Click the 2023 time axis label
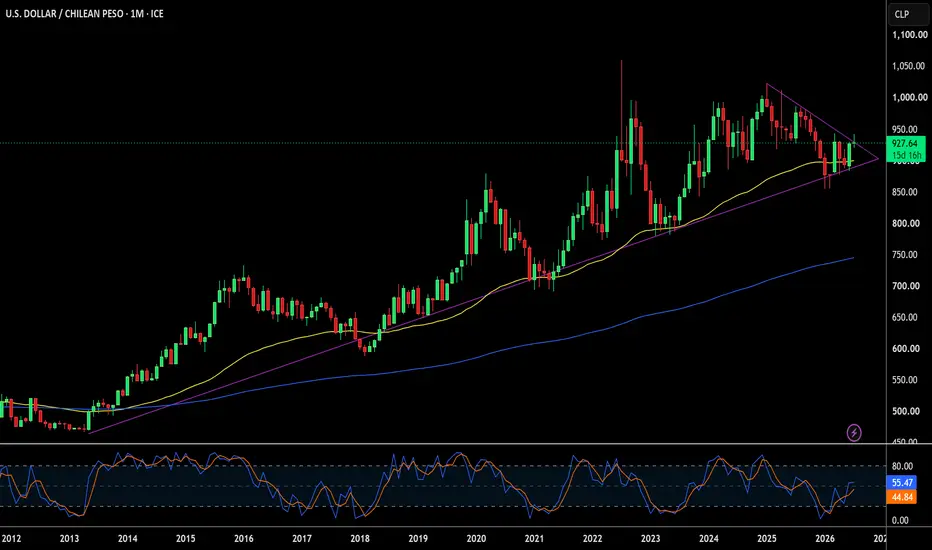Image resolution: width=932 pixels, height=550 pixels. (x=650, y=539)
